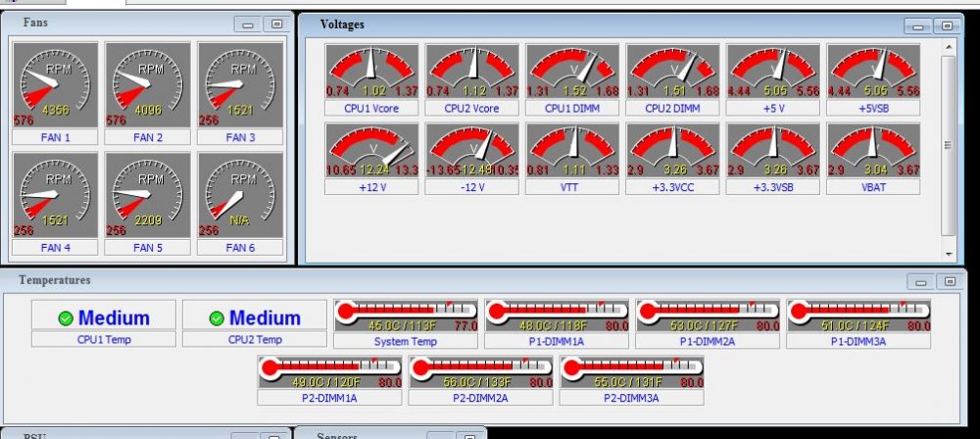Click the CPU1 Temp green check icon
Viewport: 980px width, 439px height.
pos(66,318)
